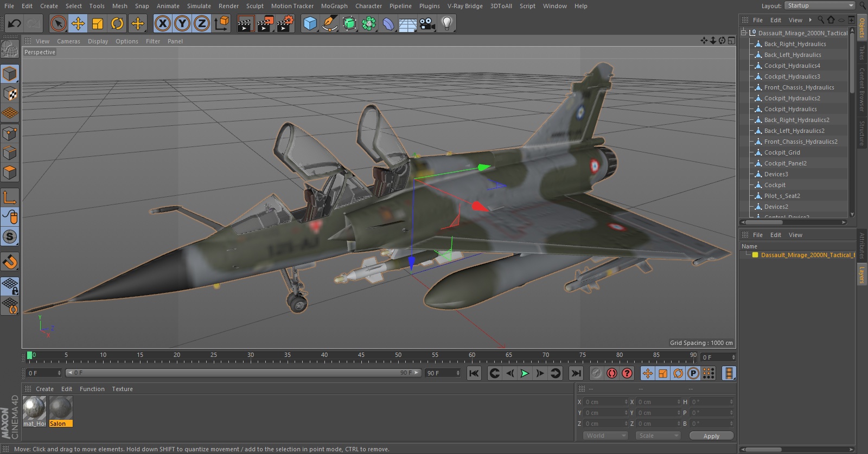The height and width of the screenshot is (454, 868).
Task: Open the MoGraph menu
Action: (x=334, y=6)
